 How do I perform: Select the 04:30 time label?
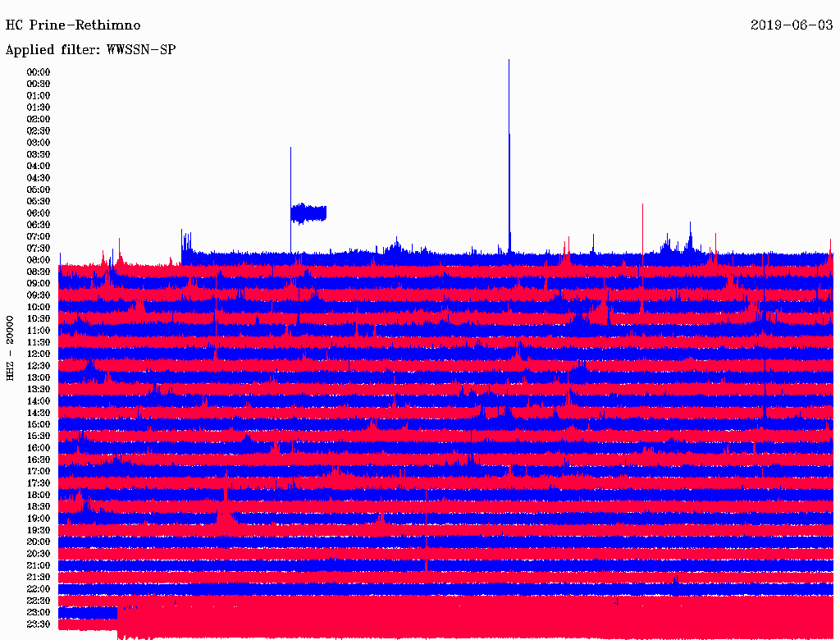(38, 178)
